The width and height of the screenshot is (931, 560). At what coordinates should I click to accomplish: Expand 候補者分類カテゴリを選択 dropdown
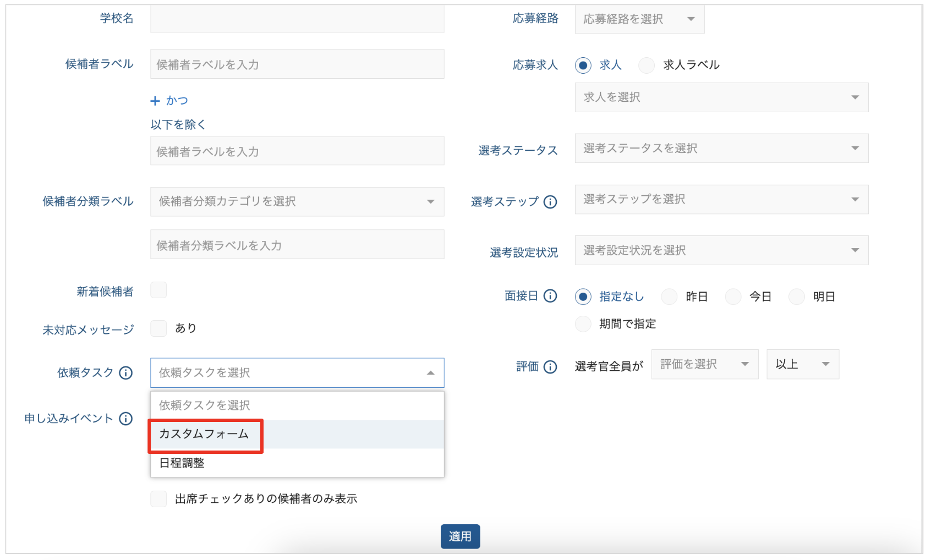pyautogui.click(x=297, y=202)
